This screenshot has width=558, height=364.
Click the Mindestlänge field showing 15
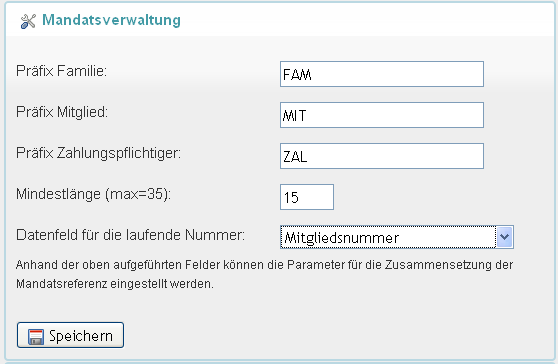click(x=307, y=197)
